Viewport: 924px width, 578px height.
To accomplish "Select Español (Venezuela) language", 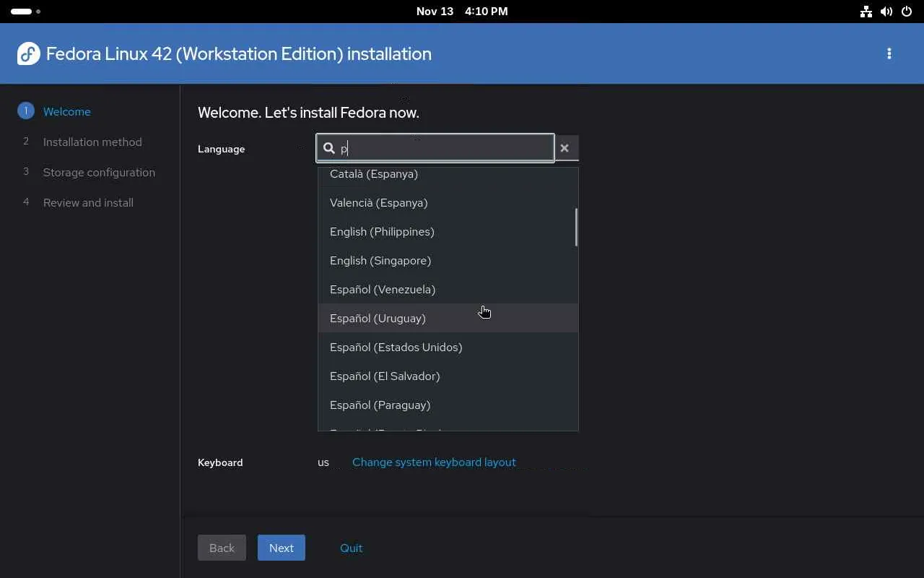I will click(x=383, y=290).
